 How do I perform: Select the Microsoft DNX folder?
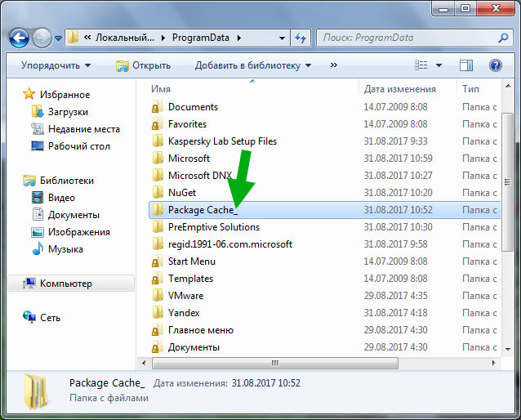pos(200,176)
